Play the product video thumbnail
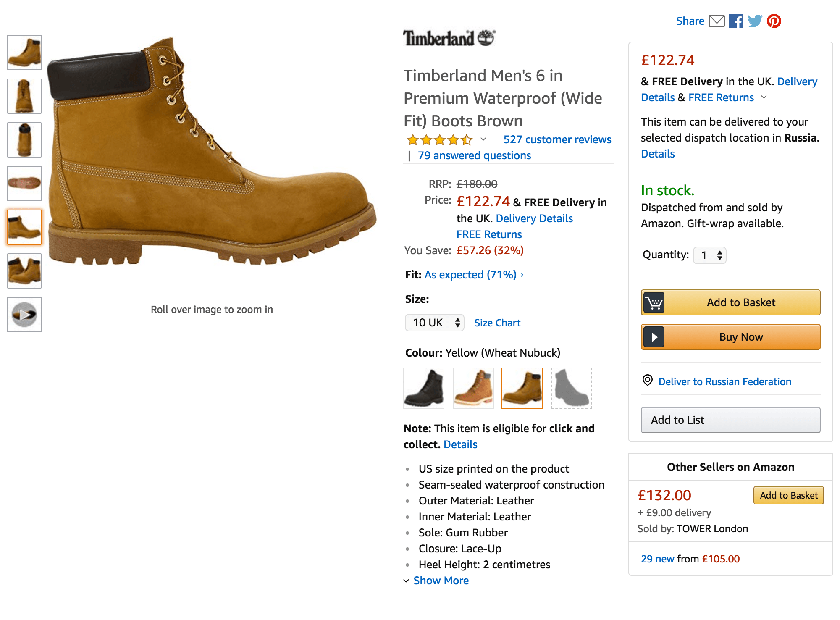840x620 pixels. click(24, 315)
